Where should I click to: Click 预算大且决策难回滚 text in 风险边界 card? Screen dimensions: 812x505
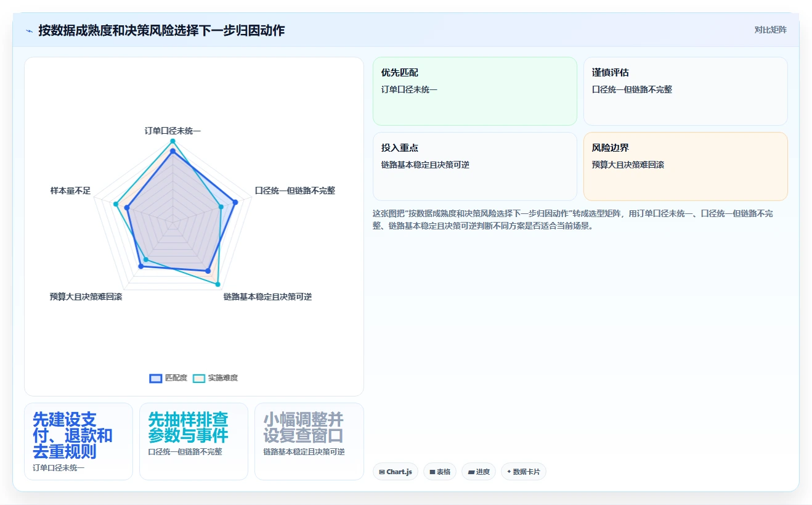(628, 165)
